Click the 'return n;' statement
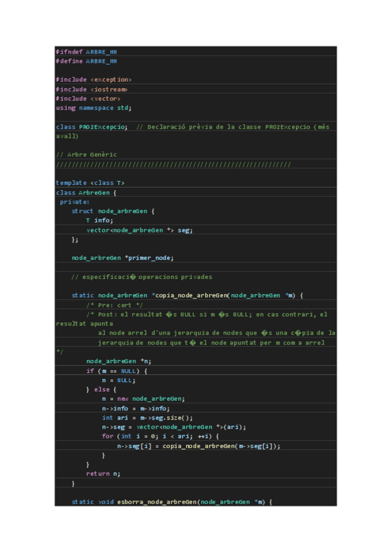The image size is (392, 554). (103, 474)
